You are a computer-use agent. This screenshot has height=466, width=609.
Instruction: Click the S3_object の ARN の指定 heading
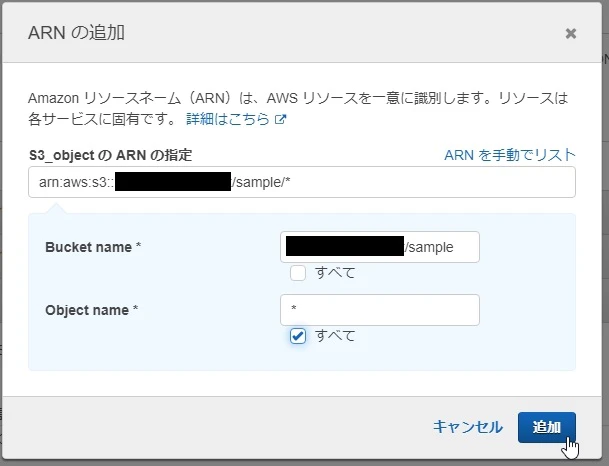coord(111,155)
